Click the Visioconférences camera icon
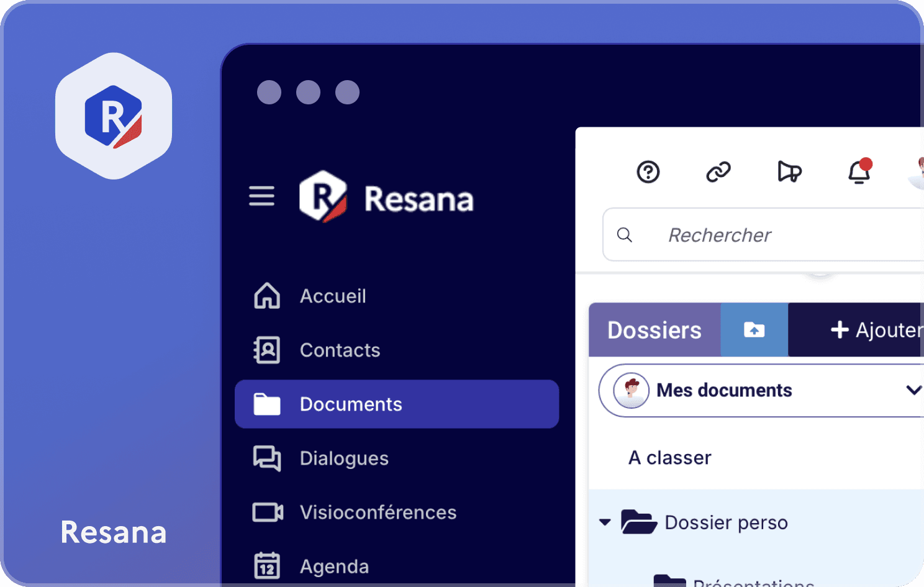Screen dimensions: 924x587 pyautogui.click(x=266, y=512)
